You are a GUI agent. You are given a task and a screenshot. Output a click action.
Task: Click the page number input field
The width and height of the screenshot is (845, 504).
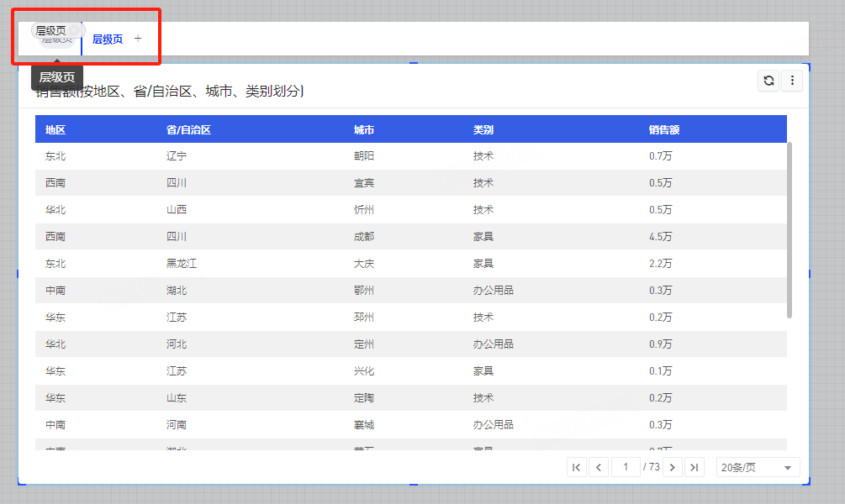click(x=626, y=467)
